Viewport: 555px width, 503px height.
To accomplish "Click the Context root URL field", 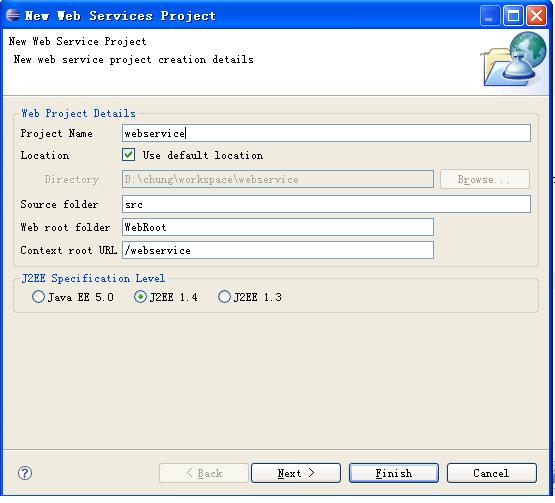I will (278, 250).
